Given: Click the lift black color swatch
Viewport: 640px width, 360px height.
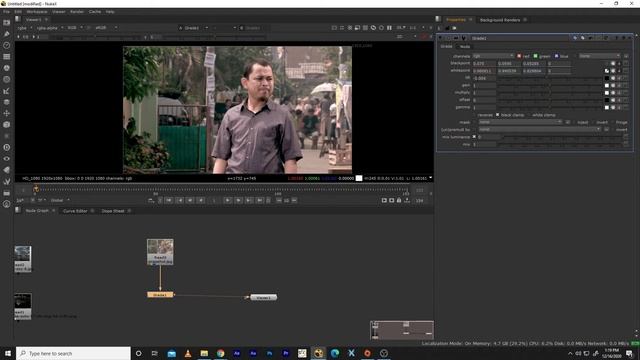Looking at the screenshot, I should pyautogui.click(x=607, y=78).
